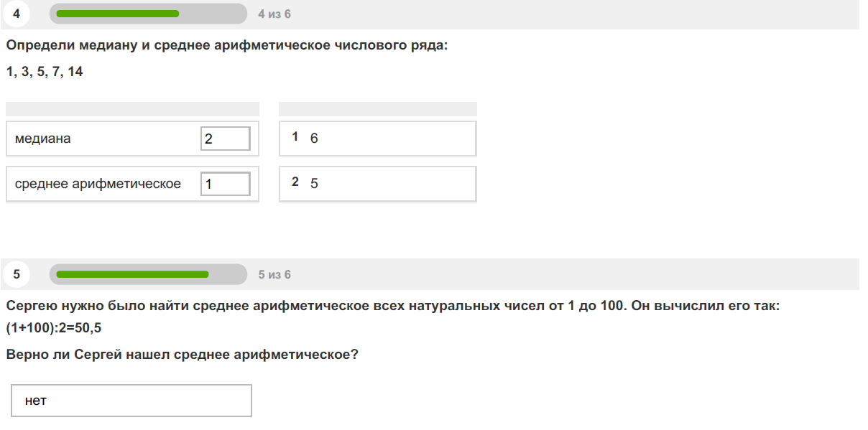The height and width of the screenshot is (430, 868).
Task: Click the question number 5 badge
Action: tap(17, 274)
